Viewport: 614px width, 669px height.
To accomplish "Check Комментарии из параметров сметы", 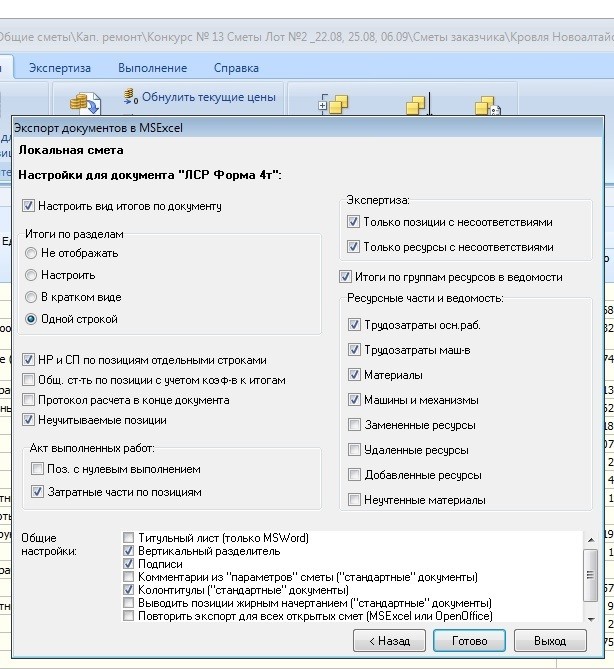I will [x=128, y=577].
